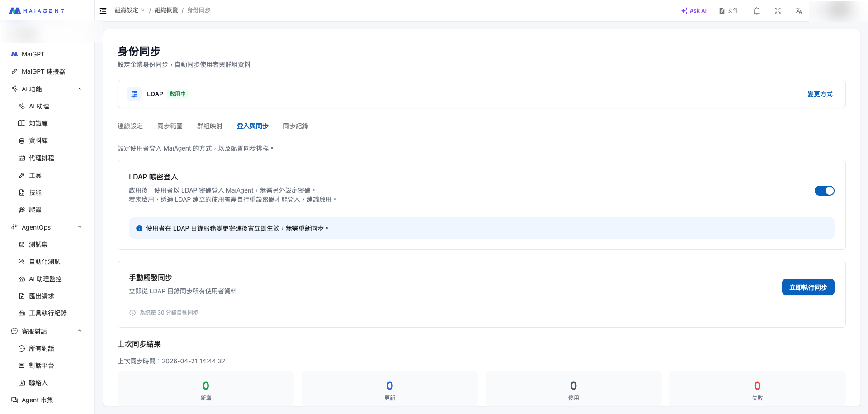
Task: Open 爬蟲 crawler in sidebar
Action: (35, 210)
